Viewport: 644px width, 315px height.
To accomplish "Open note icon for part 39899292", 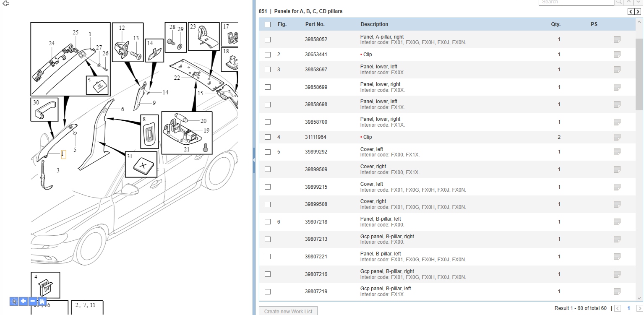I will 617,152.
